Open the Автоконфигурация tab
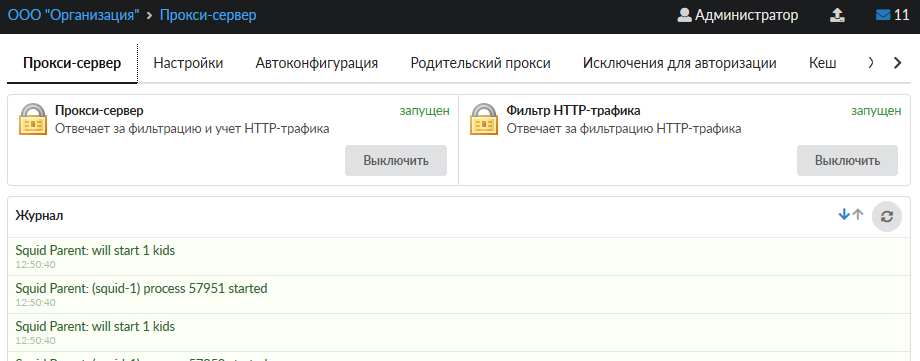Image resolution: width=920 pixels, height=361 pixels. click(317, 63)
